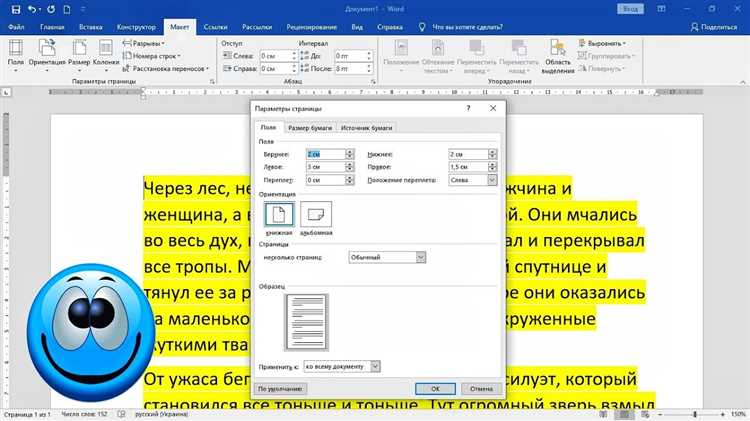Click the 150% zoom level
The image size is (750, 421).
pos(738,414)
